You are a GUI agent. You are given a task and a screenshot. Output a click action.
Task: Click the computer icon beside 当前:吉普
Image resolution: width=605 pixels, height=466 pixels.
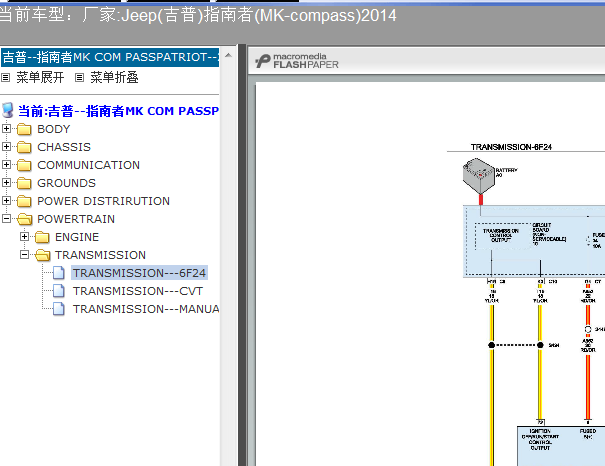(x=8, y=110)
